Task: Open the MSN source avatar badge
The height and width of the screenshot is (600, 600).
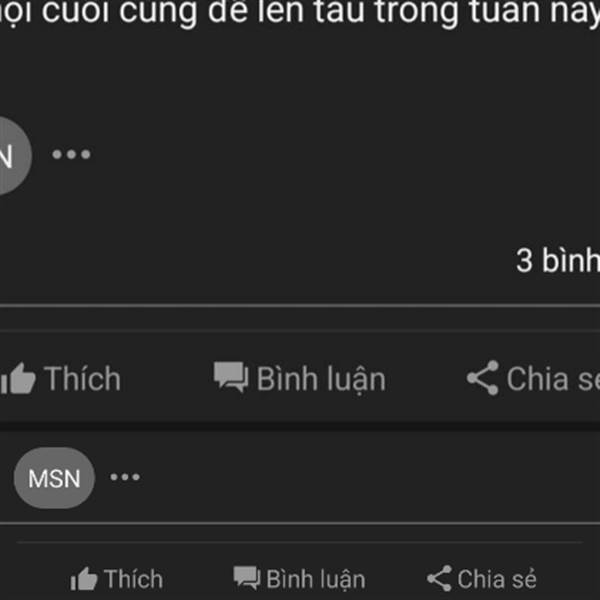Action: click(54, 478)
